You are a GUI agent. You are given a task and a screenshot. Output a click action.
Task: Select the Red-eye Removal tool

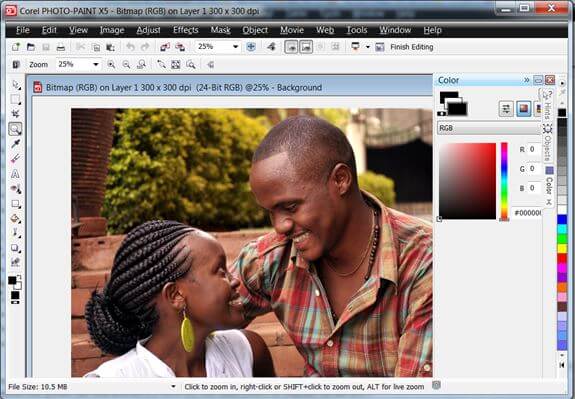pos(15,189)
